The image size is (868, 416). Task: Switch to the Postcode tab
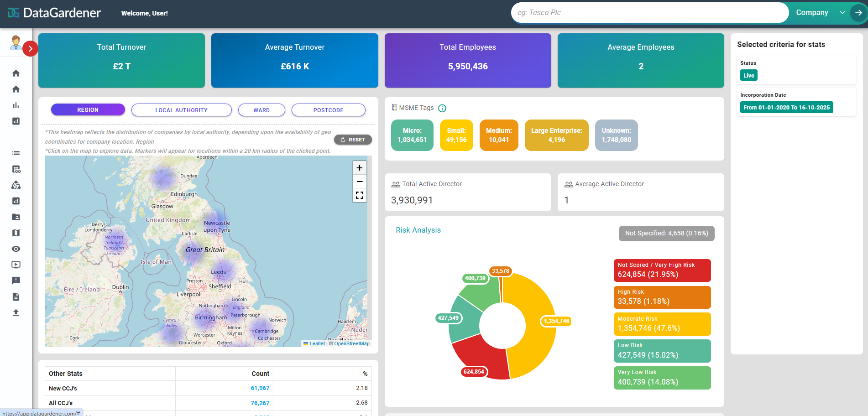click(x=328, y=110)
